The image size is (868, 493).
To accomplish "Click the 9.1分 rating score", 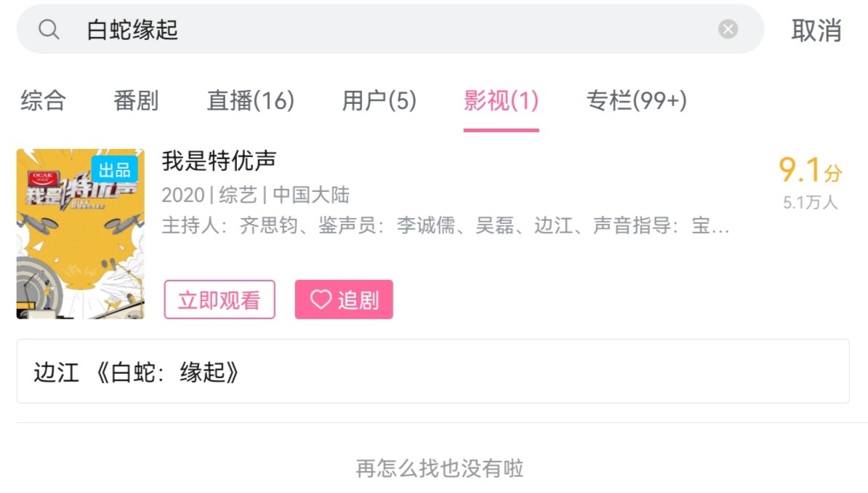I will point(810,170).
